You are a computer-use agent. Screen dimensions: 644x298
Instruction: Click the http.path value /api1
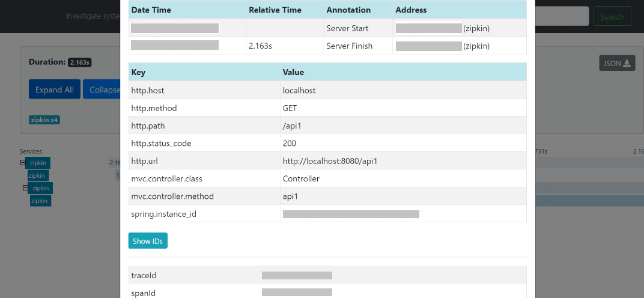pyautogui.click(x=291, y=126)
